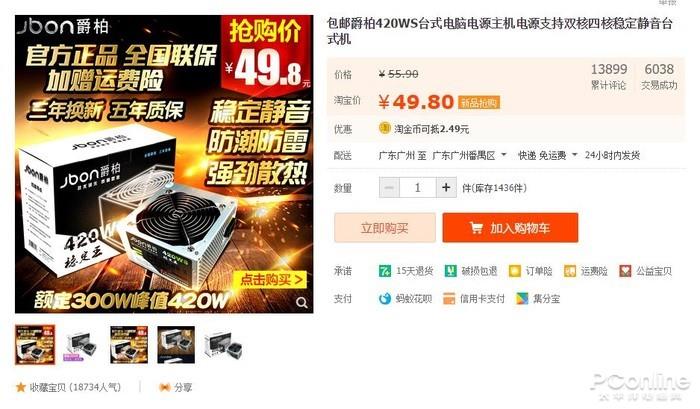Increase quantity with the plus button
700x409 pixels.
point(446,188)
